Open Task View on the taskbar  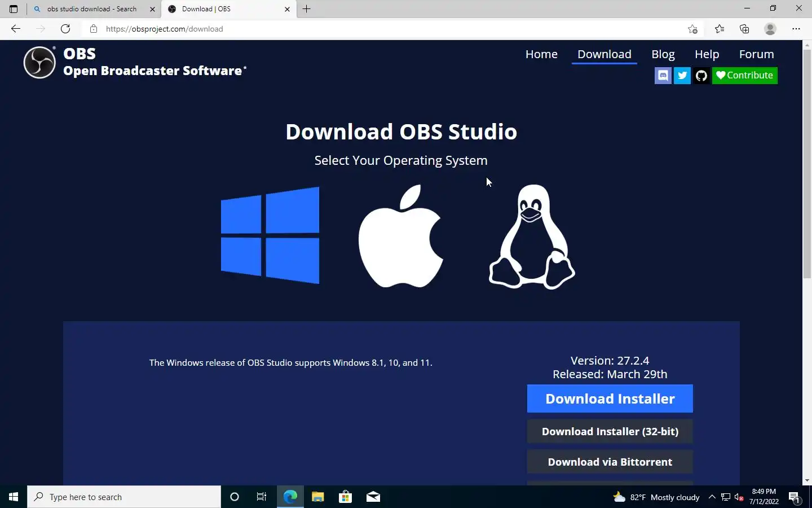click(x=262, y=497)
